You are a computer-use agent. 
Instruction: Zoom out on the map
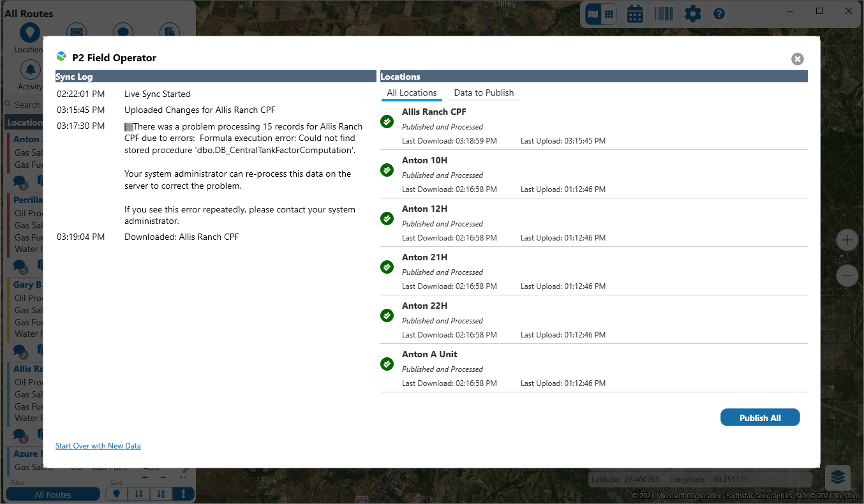(x=847, y=276)
